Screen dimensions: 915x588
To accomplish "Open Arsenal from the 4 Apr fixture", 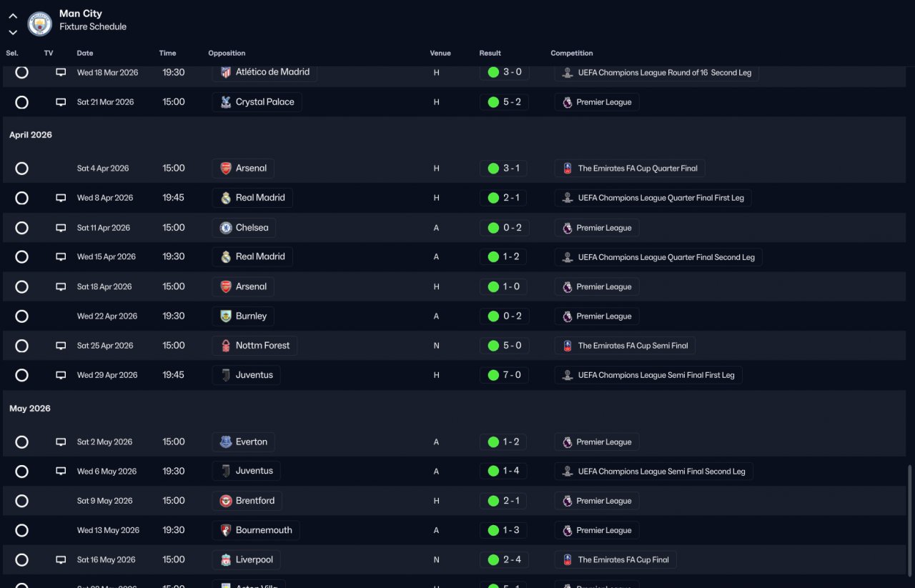I will [243, 169].
